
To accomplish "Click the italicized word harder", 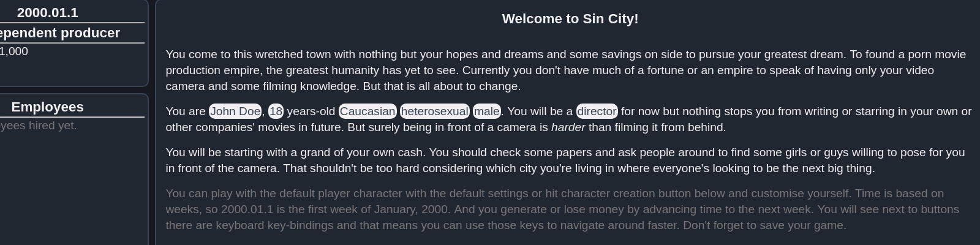I will [568, 127].
